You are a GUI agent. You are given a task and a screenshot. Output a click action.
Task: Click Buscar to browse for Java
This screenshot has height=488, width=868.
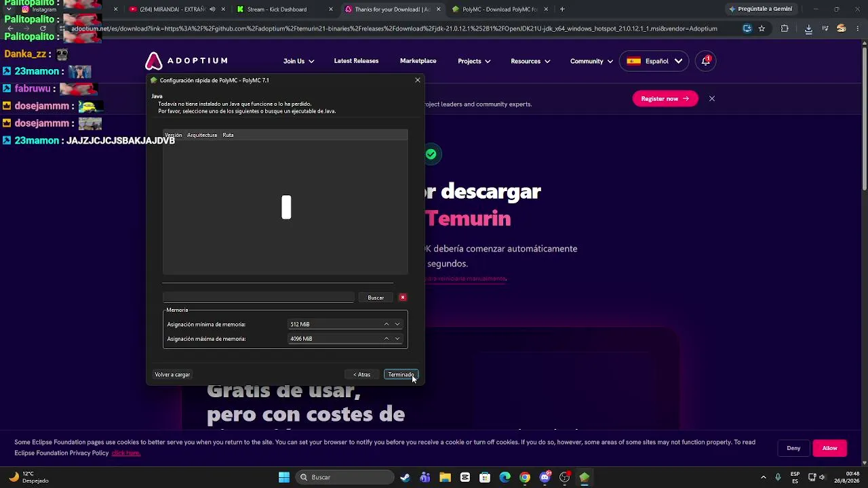tap(376, 298)
